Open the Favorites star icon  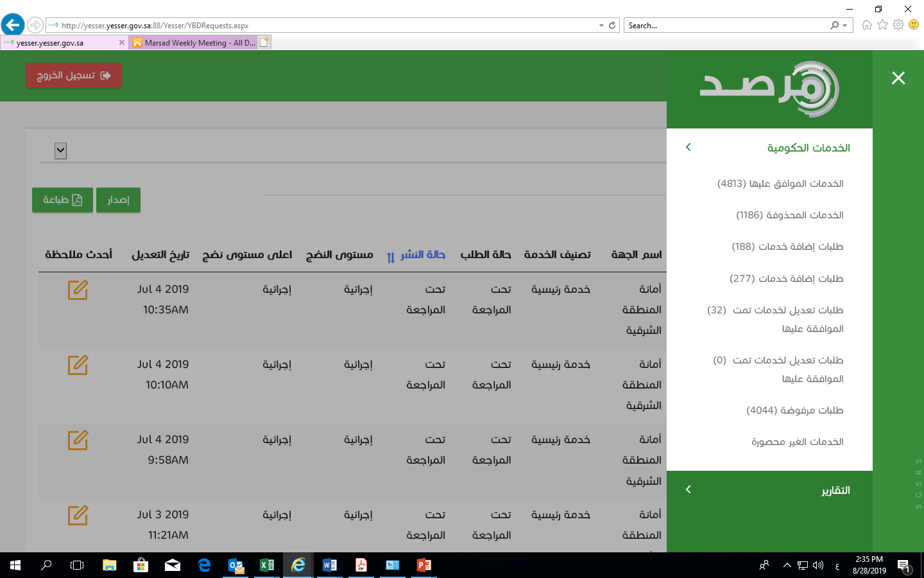(882, 25)
